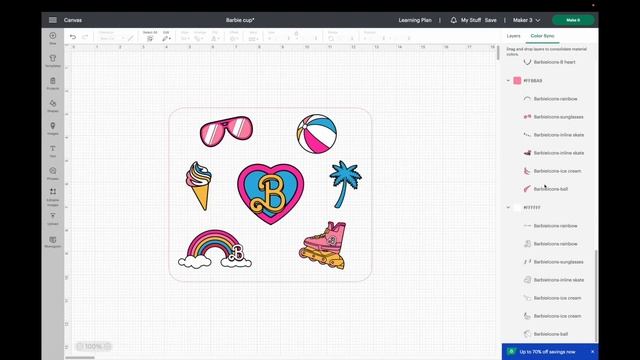The image size is (640, 360).
Task: Select the Text tool
Action: (x=53, y=151)
